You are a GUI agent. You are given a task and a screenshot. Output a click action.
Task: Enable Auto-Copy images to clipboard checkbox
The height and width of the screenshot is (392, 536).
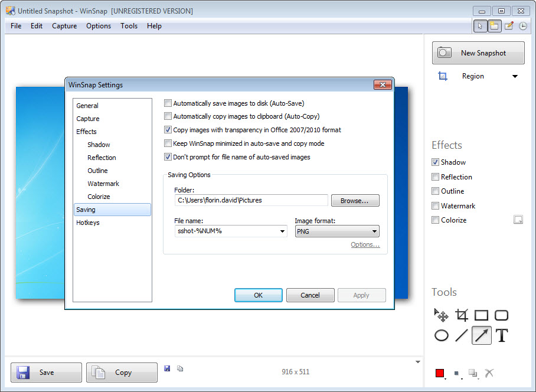(x=168, y=116)
